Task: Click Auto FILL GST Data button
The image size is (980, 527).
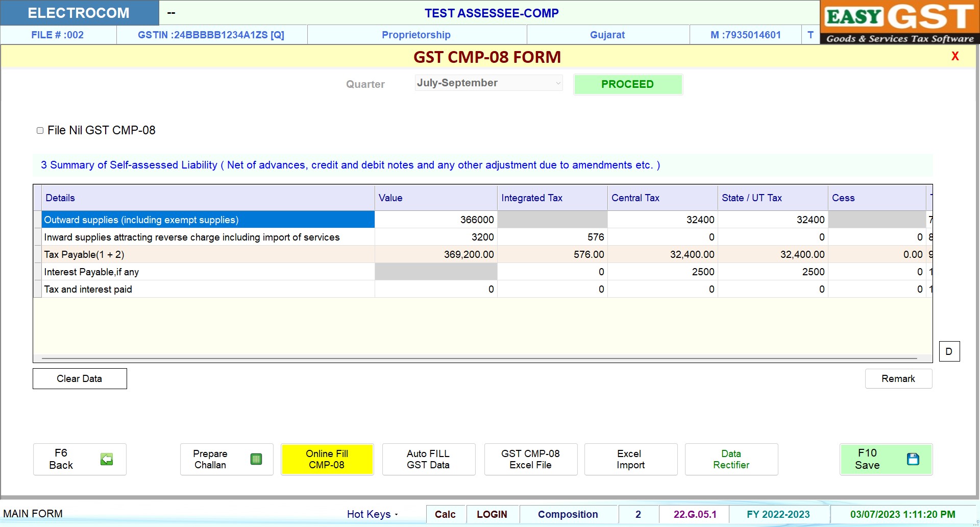Action: click(428, 459)
